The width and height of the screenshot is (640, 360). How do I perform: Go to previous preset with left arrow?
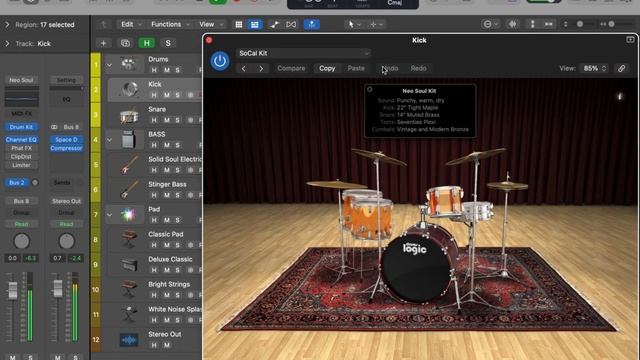click(x=244, y=69)
